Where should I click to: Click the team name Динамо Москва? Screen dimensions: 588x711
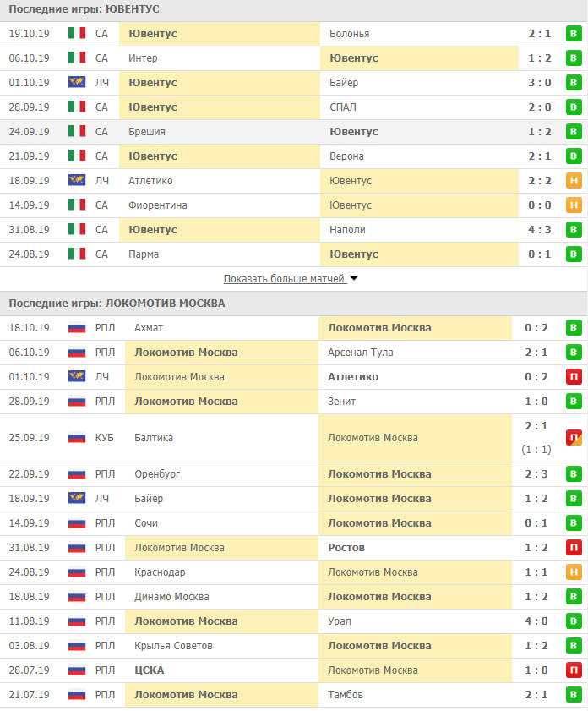(171, 596)
